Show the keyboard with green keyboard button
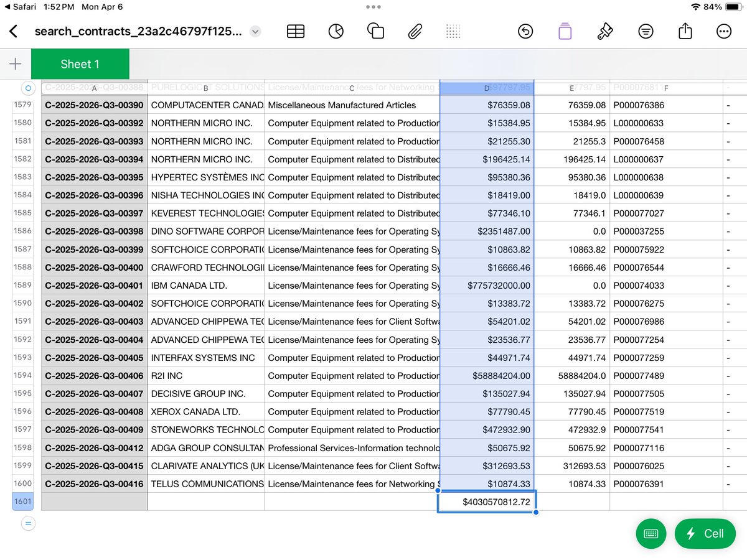 [651, 534]
